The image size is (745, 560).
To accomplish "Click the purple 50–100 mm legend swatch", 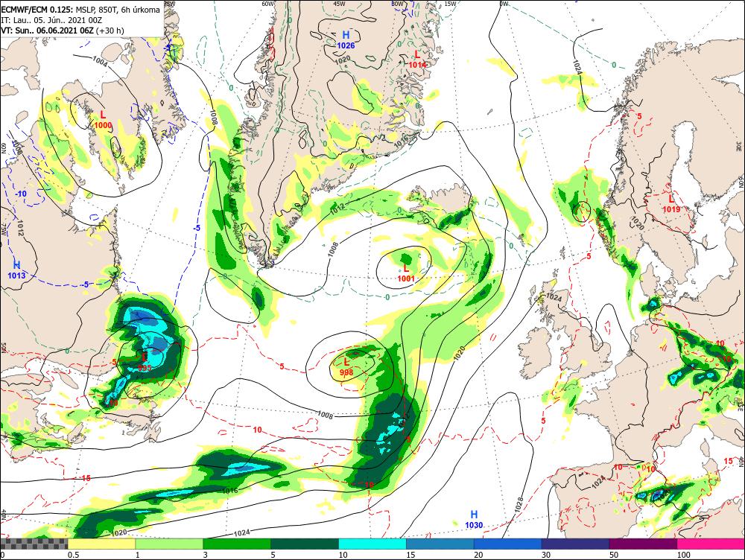I will [644, 544].
